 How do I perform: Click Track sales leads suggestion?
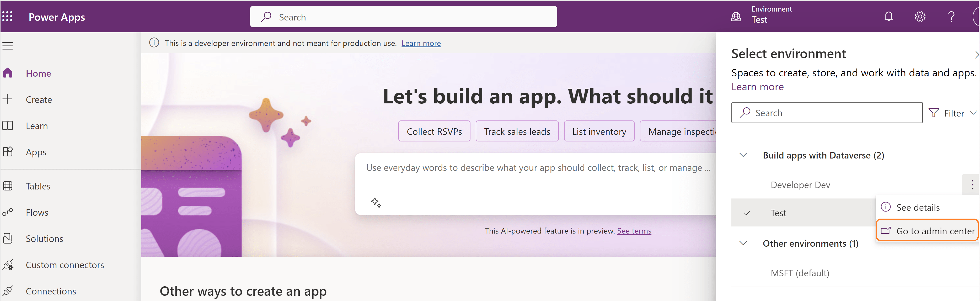[x=517, y=131]
